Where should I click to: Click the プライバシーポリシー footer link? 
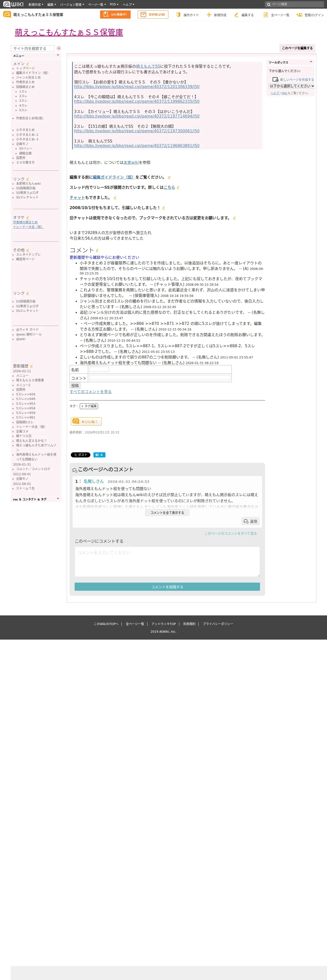[x=218, y=624]
